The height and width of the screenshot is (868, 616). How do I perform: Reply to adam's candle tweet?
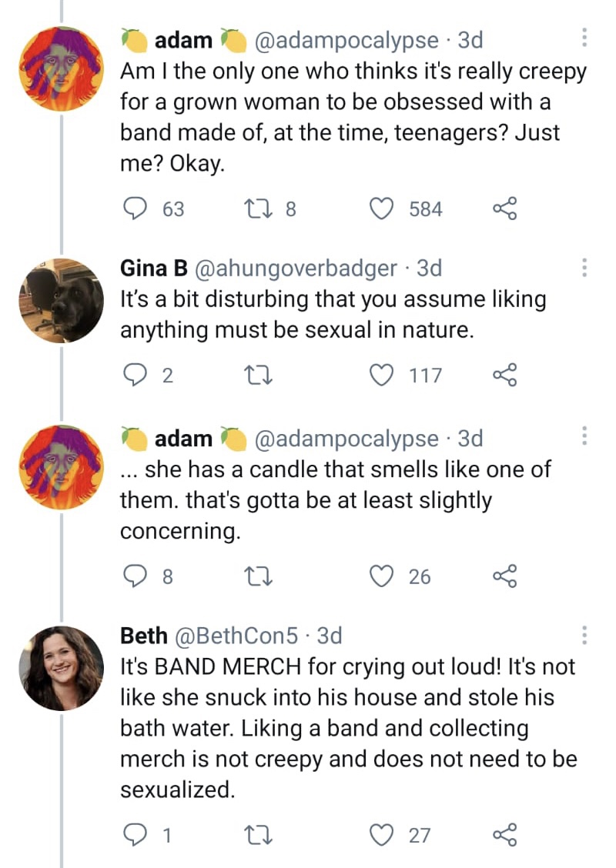pyautogui.click(x=136, y=576)
